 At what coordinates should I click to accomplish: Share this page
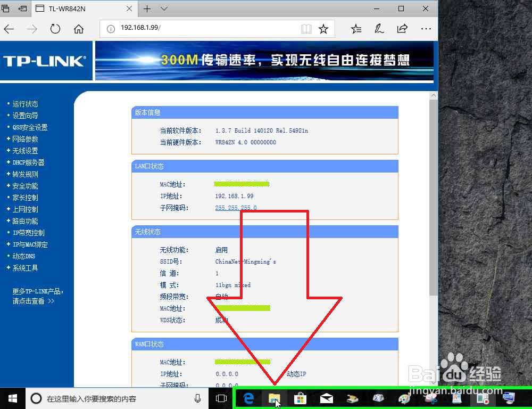[x=402, y=29]
